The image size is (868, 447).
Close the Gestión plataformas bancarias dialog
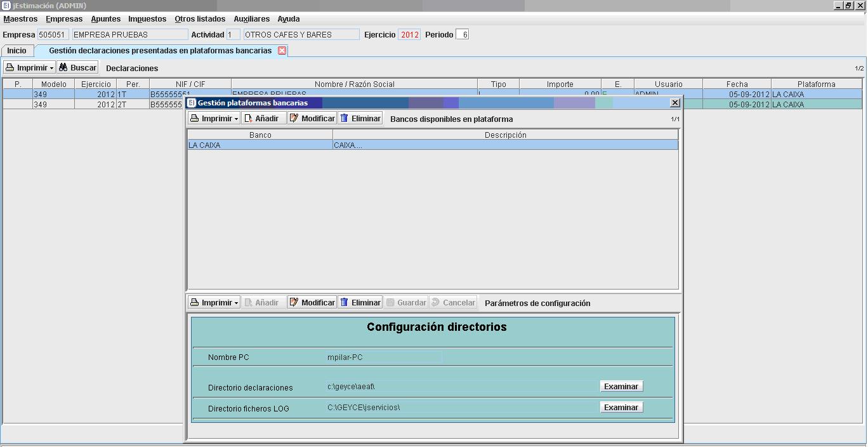point(674,103)
